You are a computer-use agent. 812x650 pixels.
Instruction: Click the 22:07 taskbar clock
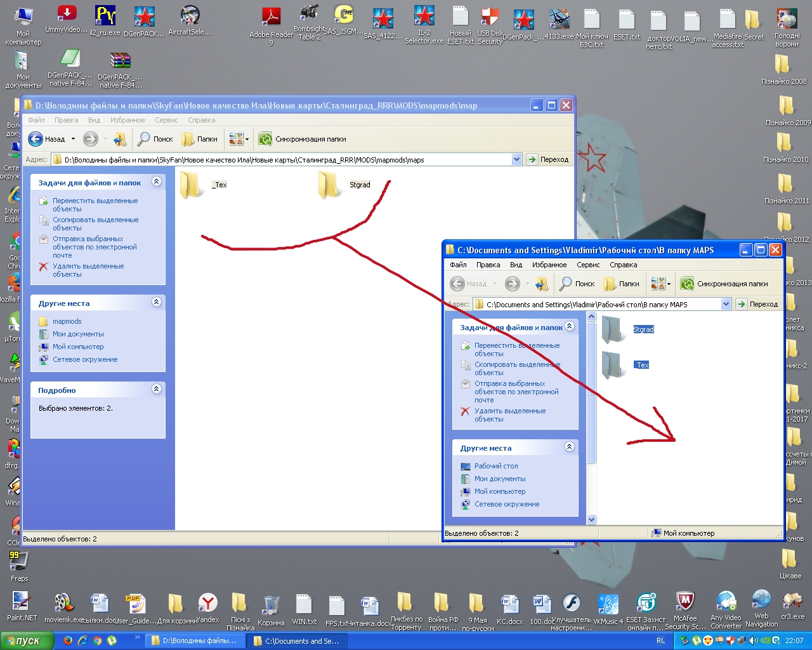click(794, 641)
